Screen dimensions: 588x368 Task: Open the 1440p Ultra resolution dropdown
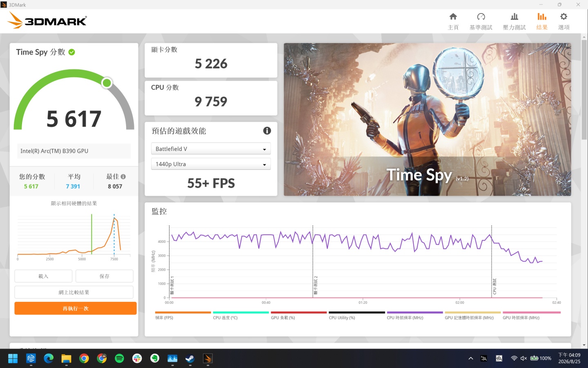pos(211,164)
